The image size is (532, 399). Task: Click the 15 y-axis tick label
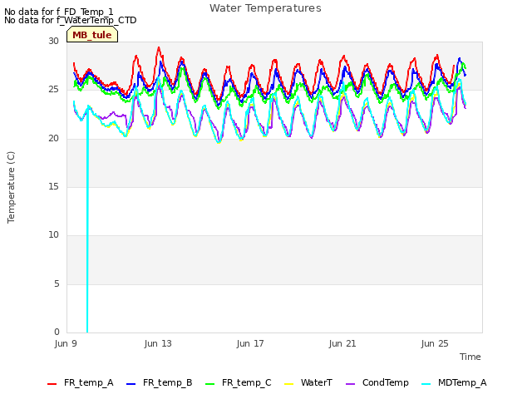(x=53, y=186)
